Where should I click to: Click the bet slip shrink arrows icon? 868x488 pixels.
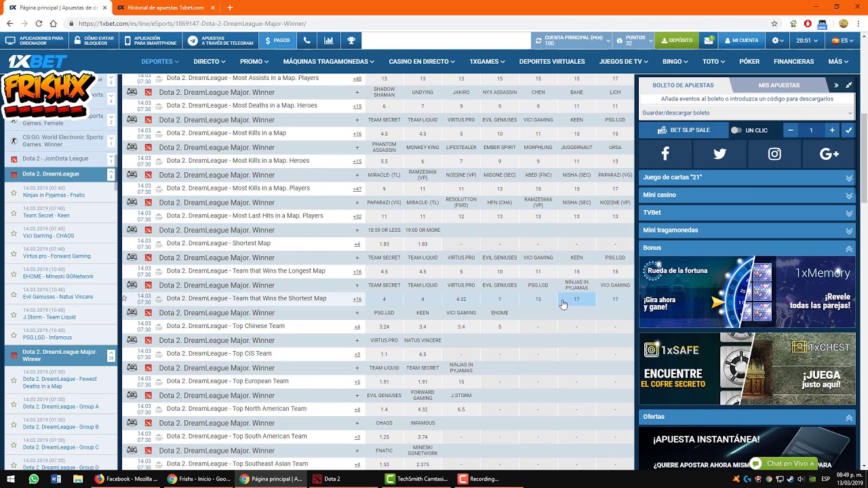coord(848,85)
